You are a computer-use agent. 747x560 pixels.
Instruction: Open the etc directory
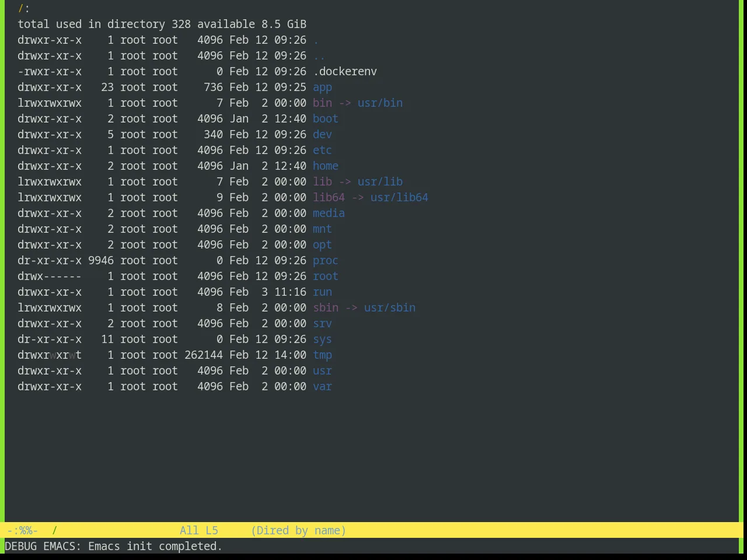[322, 150]
